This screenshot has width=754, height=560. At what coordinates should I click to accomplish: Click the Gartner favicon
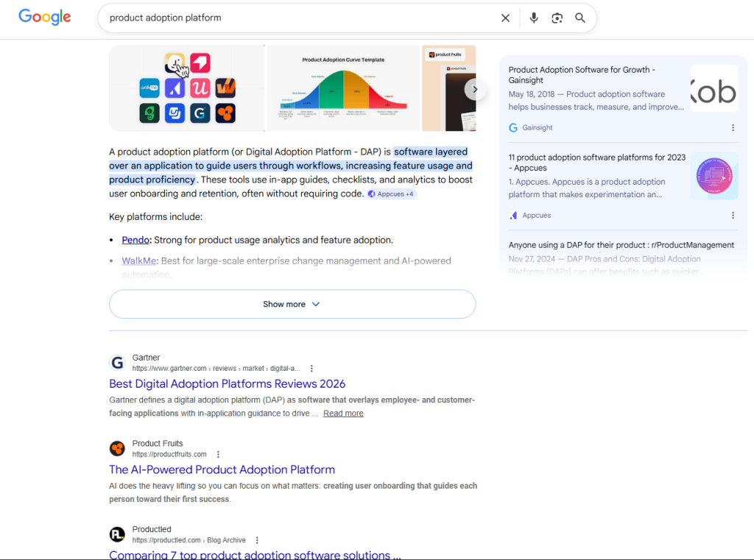click(117, 363)
